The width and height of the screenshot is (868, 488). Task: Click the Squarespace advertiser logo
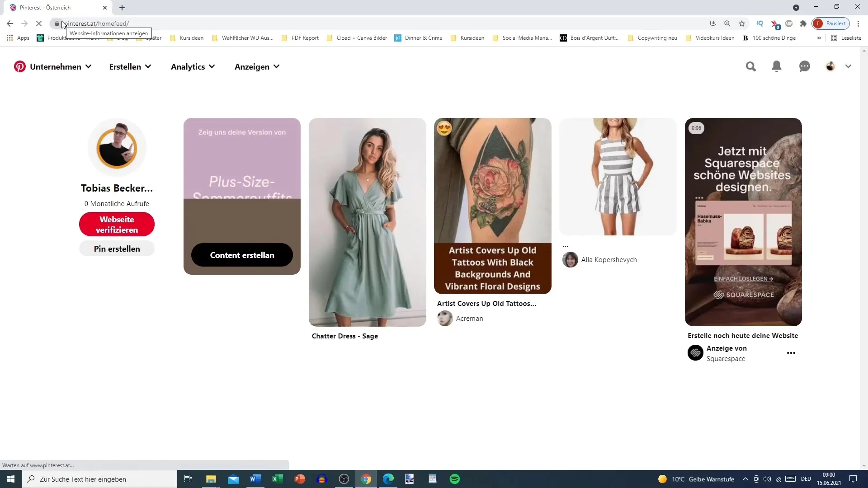tap(695, 353)
